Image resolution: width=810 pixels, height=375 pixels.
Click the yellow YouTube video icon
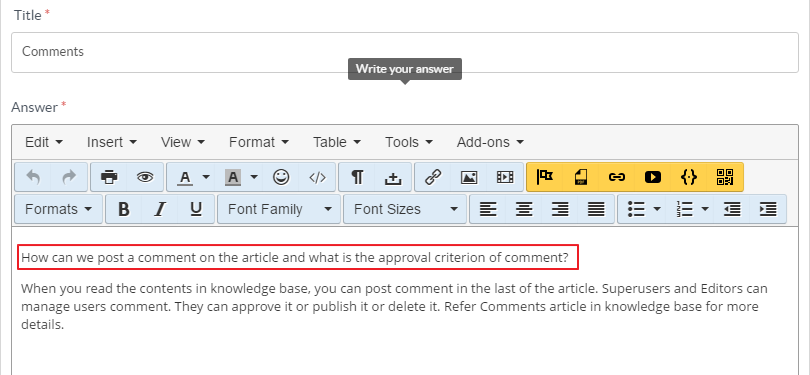coord(653,177)
